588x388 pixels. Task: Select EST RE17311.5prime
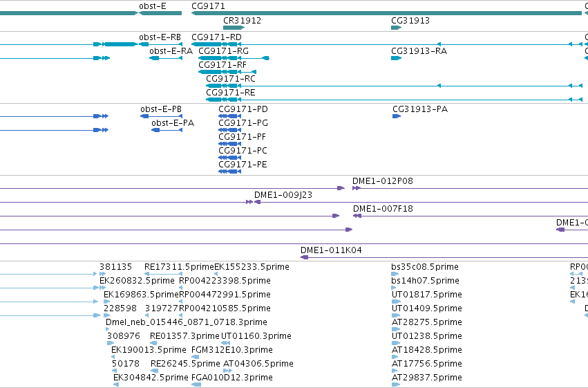coord(179,267)
